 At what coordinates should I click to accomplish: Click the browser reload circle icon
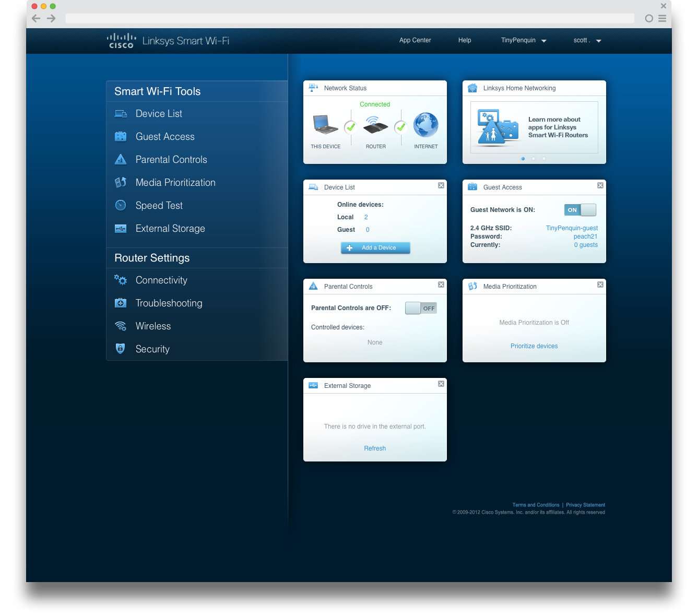point(649,18)
